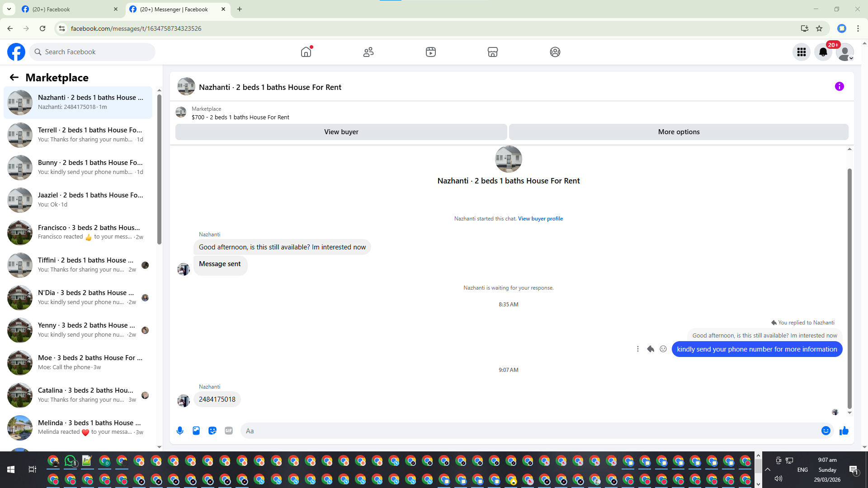868x488 pixels.
Task: Choose a GIF for the message
Action: 229,431
